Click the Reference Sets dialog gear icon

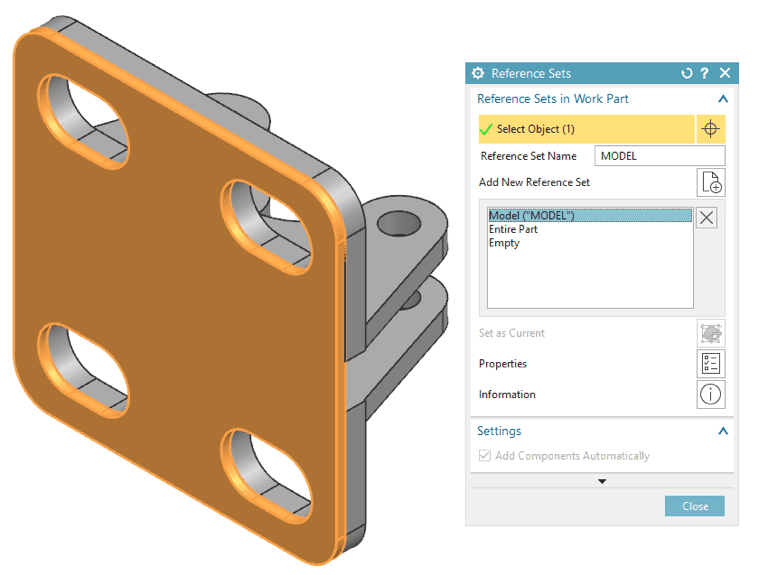[478, 73]
